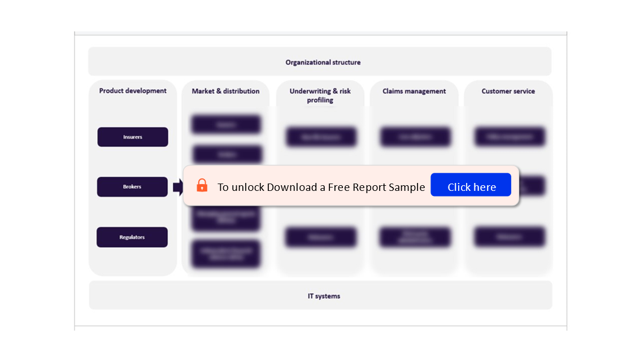Screen dimensions: 644x362
Task: Click the 'Underwriting & risk profiling' heading
Action: (x=320, y=95)
